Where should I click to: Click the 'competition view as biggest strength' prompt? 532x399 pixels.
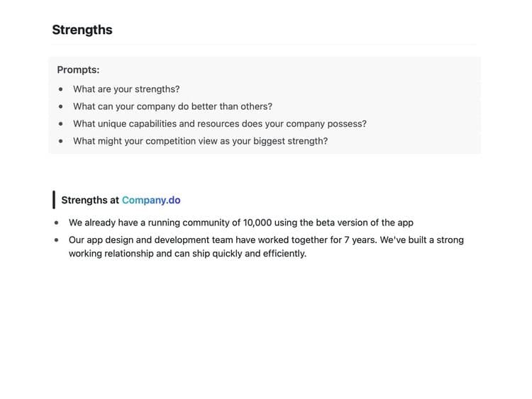click(201, 141)
